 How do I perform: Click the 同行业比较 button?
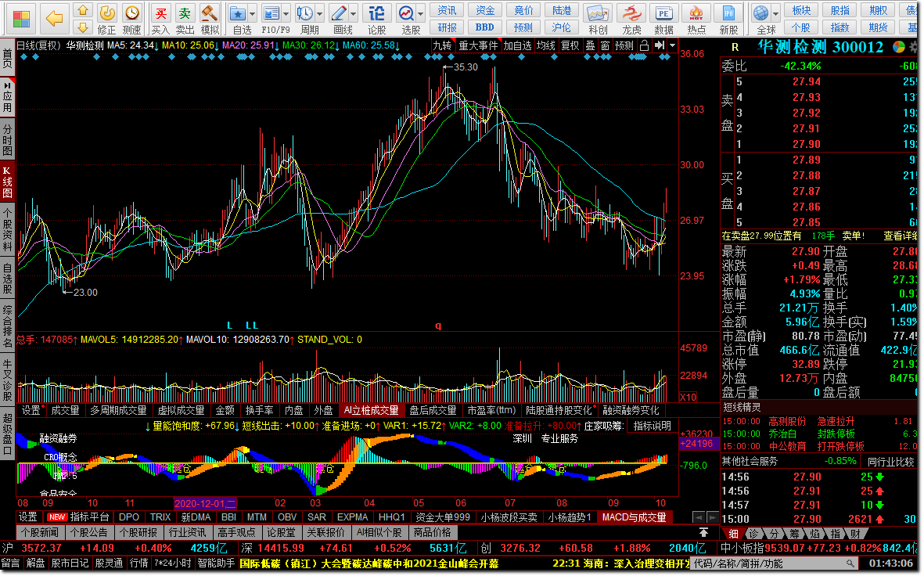click(890, 461)
